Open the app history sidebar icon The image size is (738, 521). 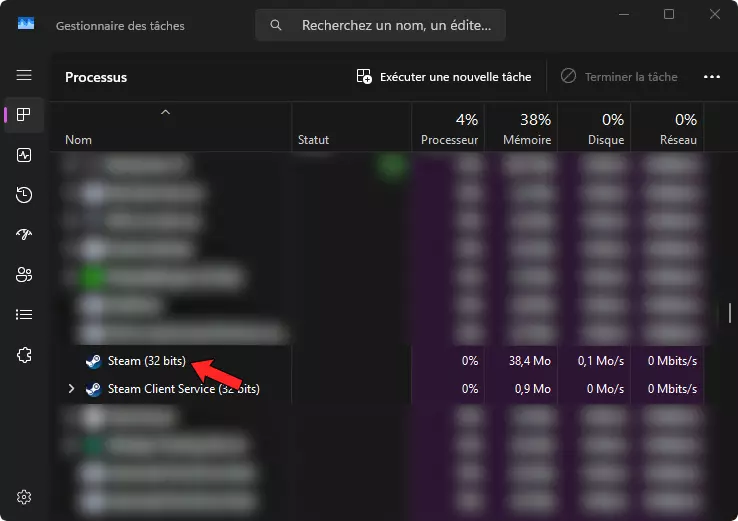(x=24, y=194)
